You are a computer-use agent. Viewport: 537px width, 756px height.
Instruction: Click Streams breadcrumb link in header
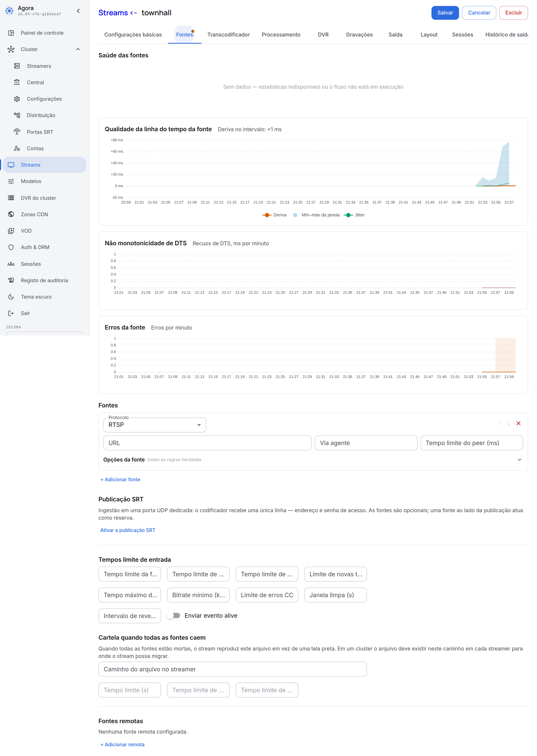[113, 13]
